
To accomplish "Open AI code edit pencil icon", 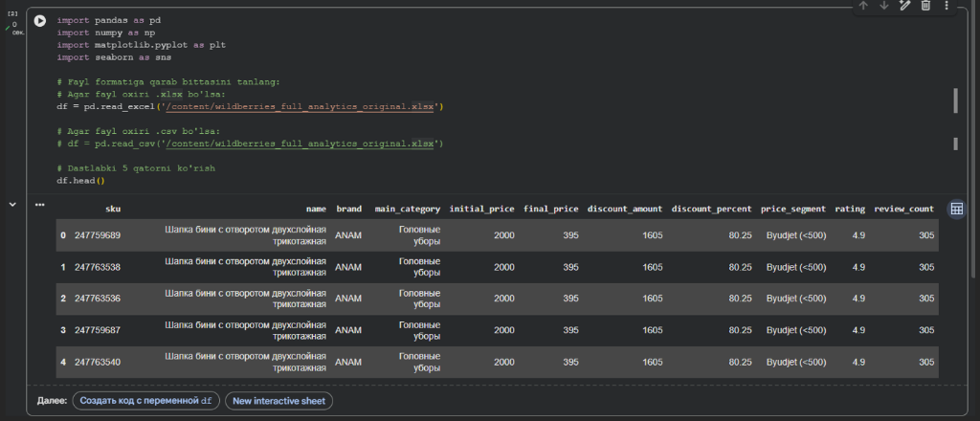I will [x=904, y=6].
